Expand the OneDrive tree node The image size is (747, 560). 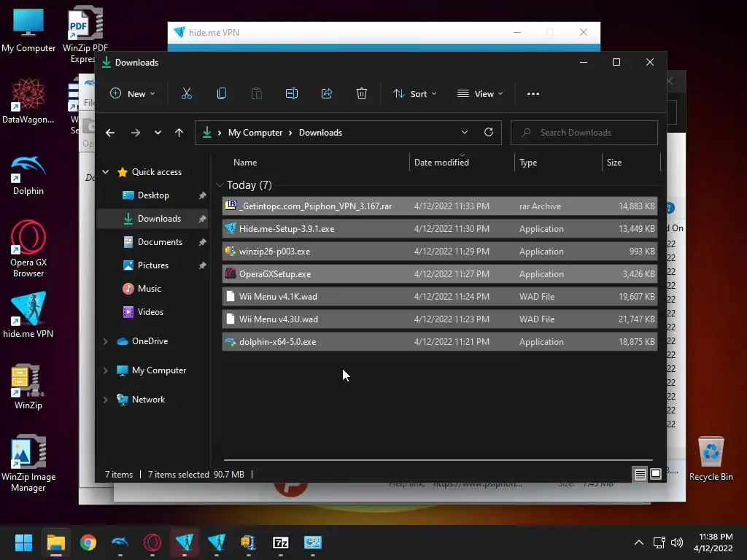[x=106, y=341]
